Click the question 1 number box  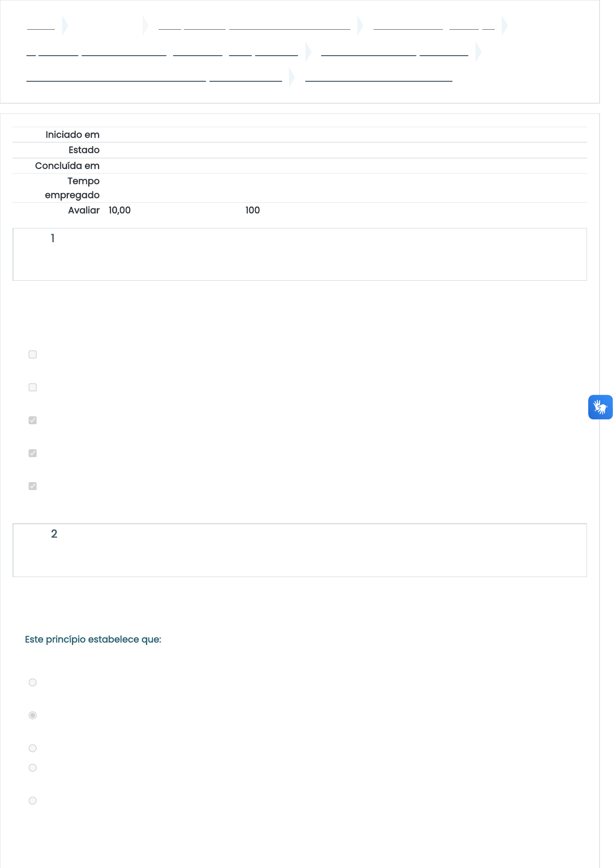[300, 254]
